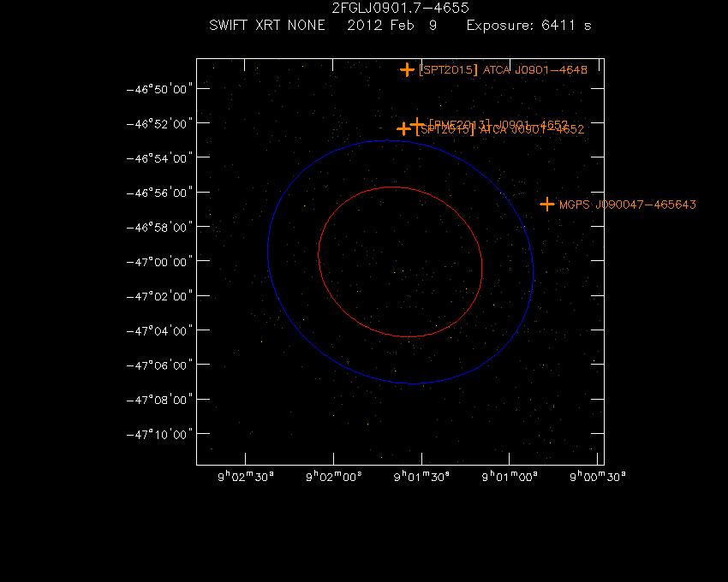Click the declination label -47°00'00"
The height and width of the screenshot is (582, 728).
pyautogui.click(x=159, y=262)
